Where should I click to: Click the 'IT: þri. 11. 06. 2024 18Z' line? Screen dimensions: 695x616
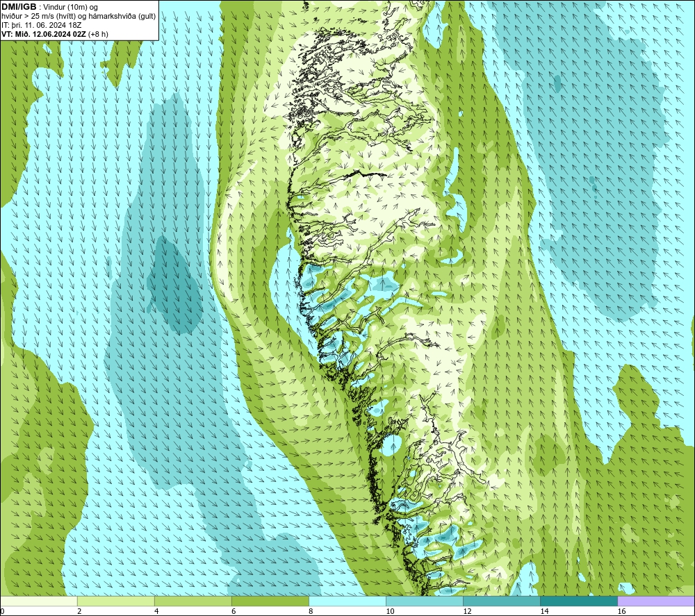click(42, 25)
